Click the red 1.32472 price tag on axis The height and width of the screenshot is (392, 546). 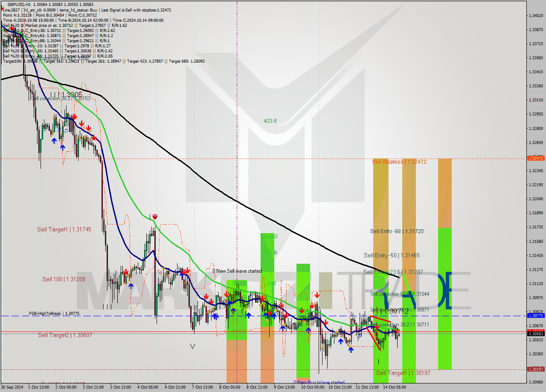click(x=536, y=158)
